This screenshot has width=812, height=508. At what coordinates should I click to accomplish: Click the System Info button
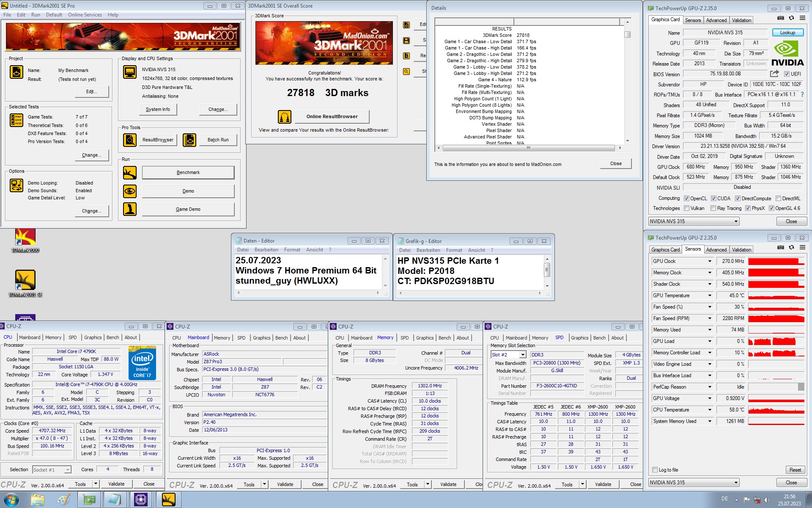(158, 110)
